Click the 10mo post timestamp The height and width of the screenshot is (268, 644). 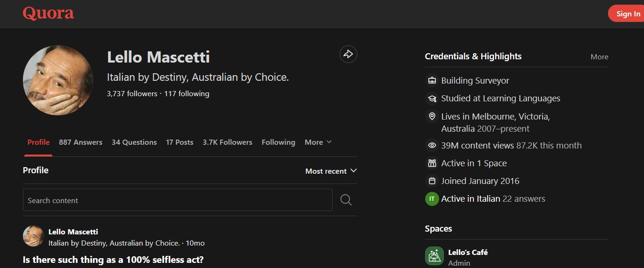[x=195, y=243]
